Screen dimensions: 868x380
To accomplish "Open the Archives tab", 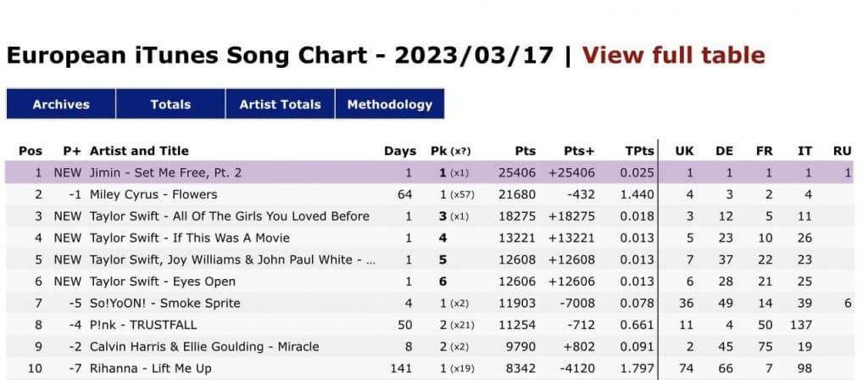I will [61, 104].
